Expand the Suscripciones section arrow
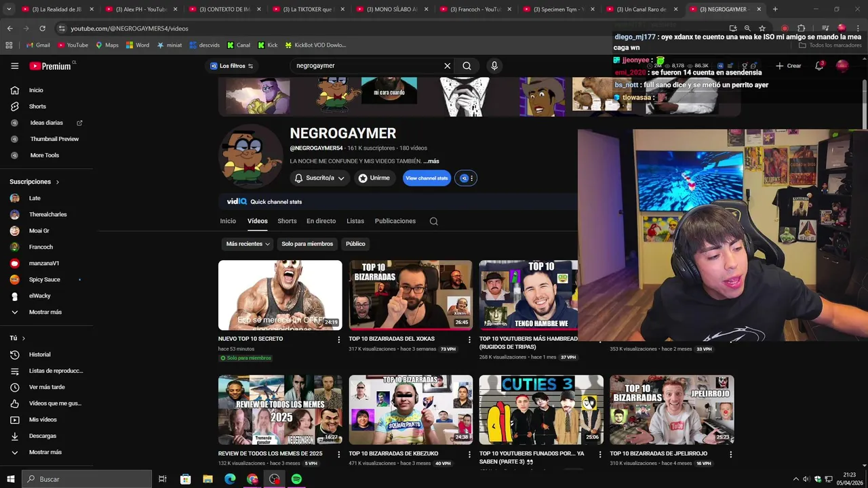The height and width of the screenshot is (488, 868). pyautogui.click(x=58, y=182)
